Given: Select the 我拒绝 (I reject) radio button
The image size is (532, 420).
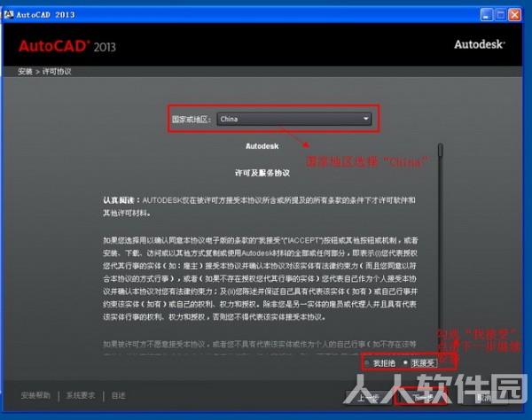Looking at the screenshot, I should [367, 363].
